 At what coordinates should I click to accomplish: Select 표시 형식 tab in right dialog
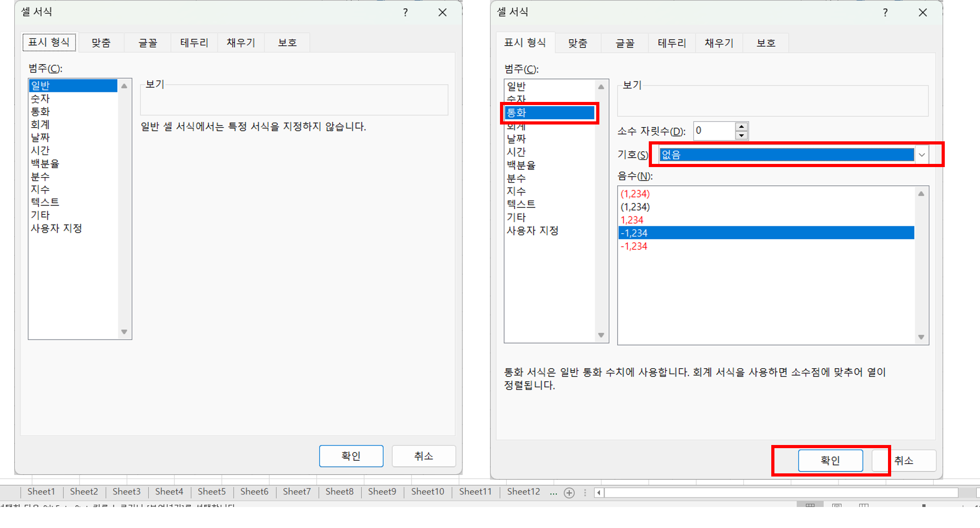click(x=525, y=43)
